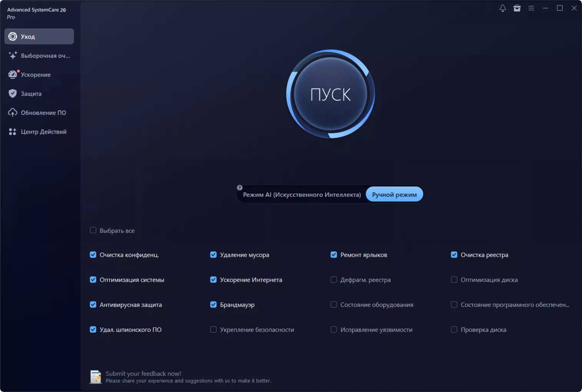The height and width of the screenshot is (392, 582).
Task: Uncheck Очистка реестра
Action: tap(454, 255)
